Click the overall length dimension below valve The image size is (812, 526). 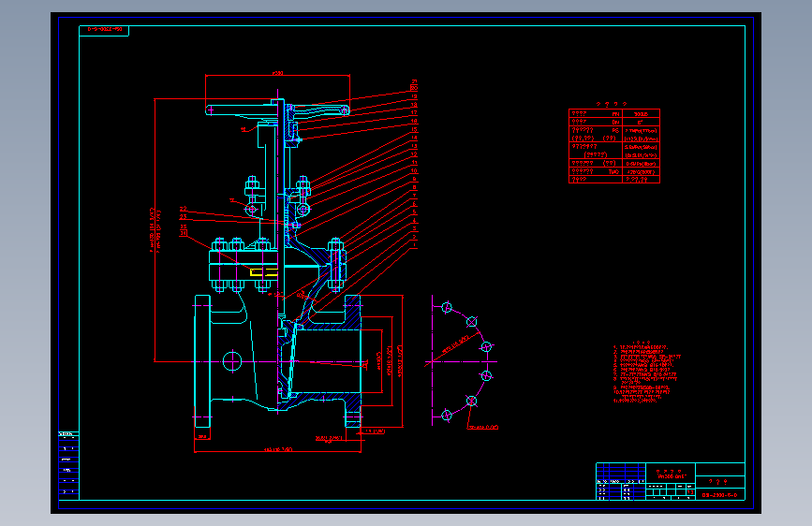coord(278,449)
